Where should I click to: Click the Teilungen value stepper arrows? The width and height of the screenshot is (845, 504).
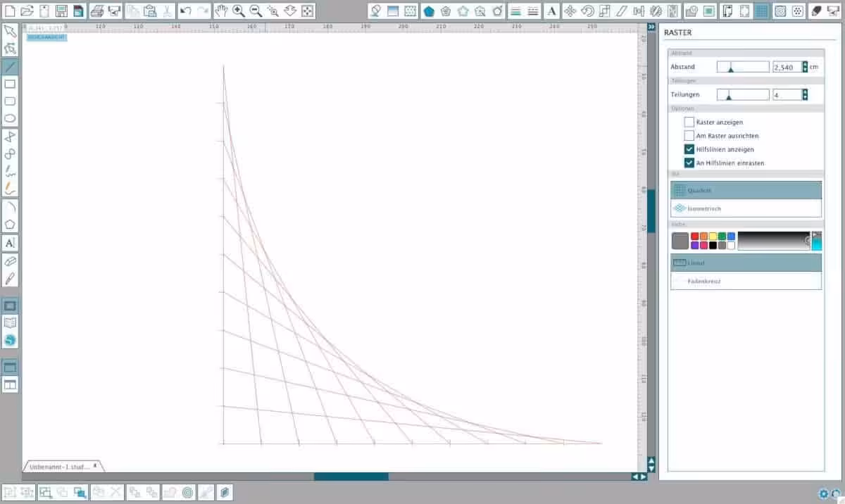[805, 94]
